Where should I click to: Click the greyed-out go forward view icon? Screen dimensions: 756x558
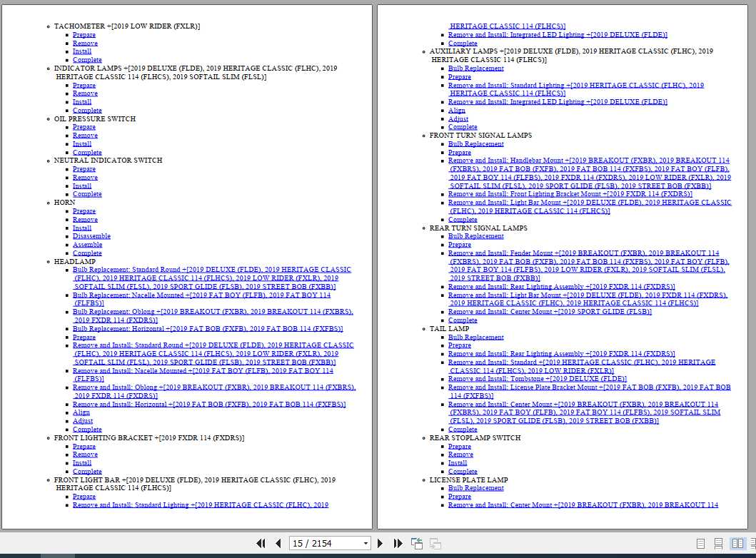click(x=435, y=544)
